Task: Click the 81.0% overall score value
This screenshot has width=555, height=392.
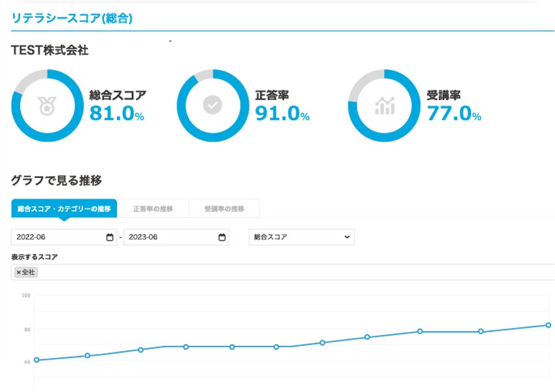Action: (116, 113)
